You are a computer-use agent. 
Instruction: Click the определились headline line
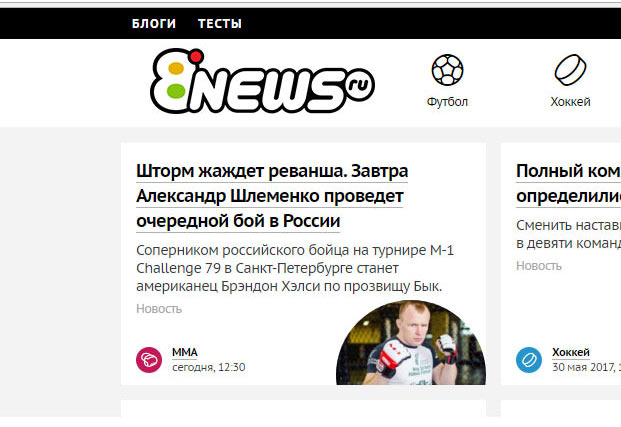[x=568, y=196]
